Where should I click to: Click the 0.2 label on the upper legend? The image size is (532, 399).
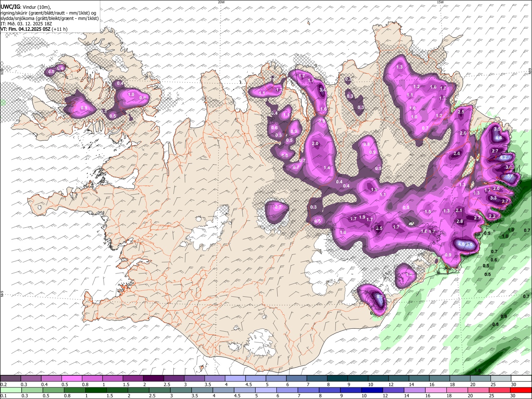click(3, 384)
